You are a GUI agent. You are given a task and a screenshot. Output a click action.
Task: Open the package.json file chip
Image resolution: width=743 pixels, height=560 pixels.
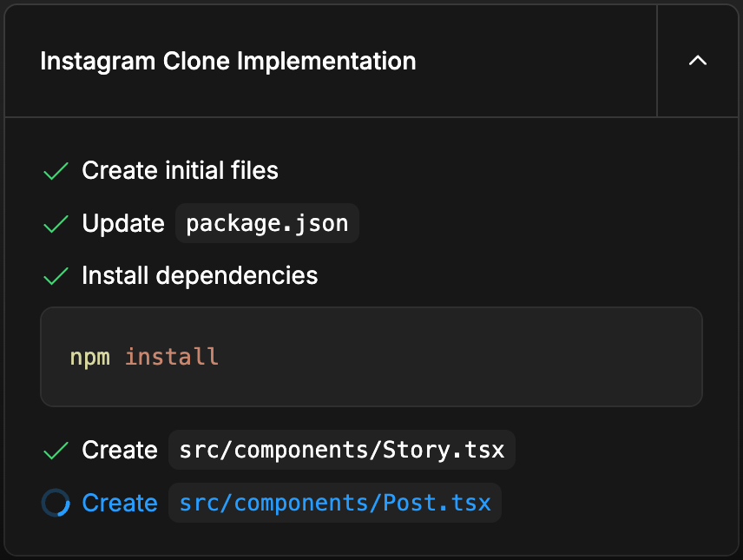pyautogui.click(x=267, y=223)
